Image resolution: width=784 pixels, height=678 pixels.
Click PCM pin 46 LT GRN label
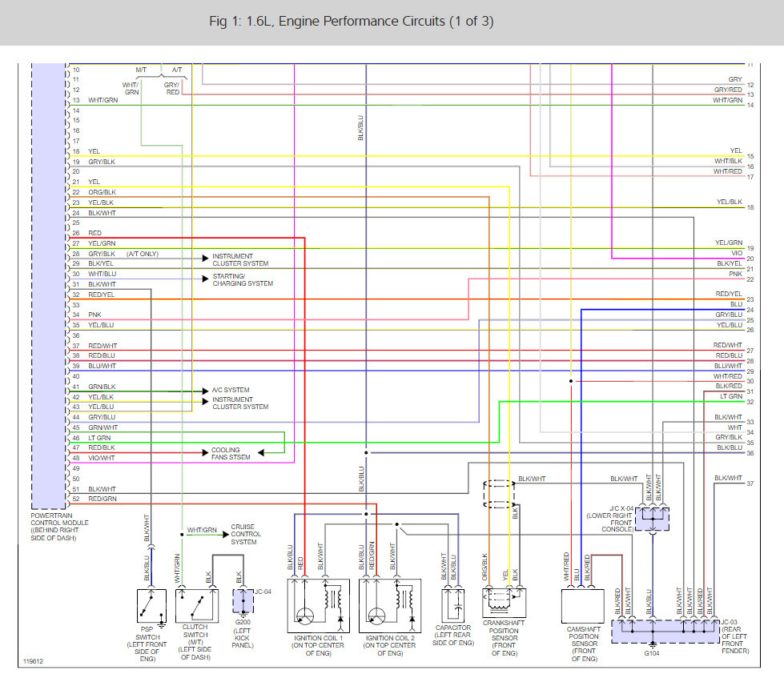coord(99,438)
